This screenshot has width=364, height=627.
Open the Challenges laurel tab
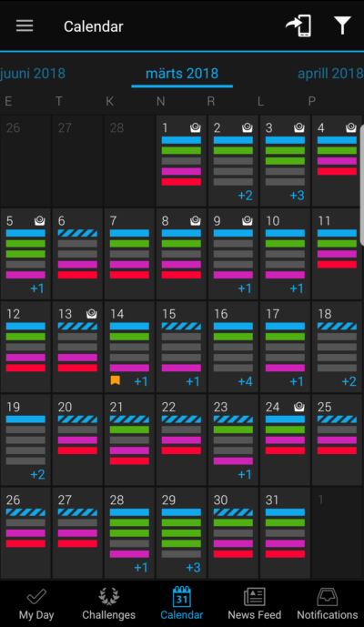click(109, 604)
